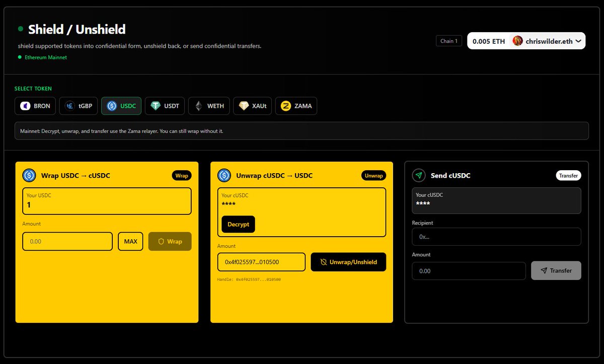Image resolution: width=604 pixels, height=364 pixels.
Task: Click the MAX button
Action: tap(131, 241)
